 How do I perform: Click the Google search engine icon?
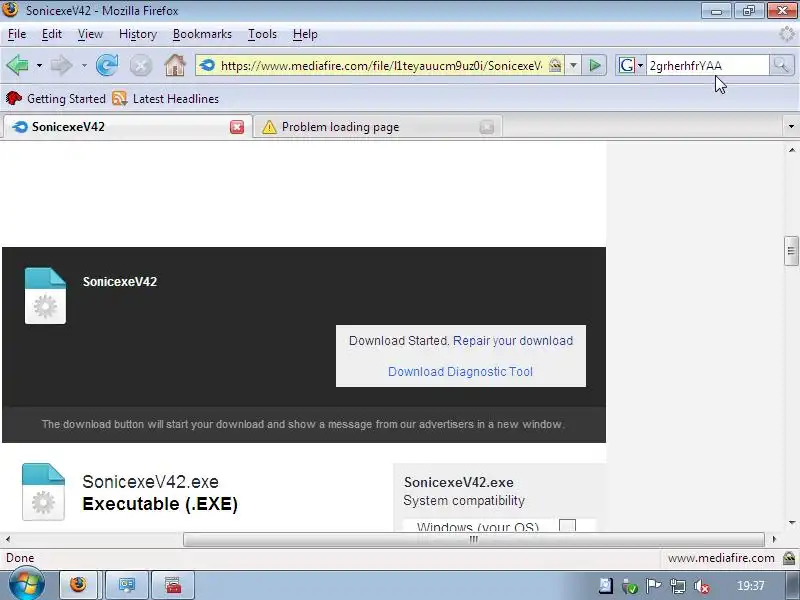point(627,65)
